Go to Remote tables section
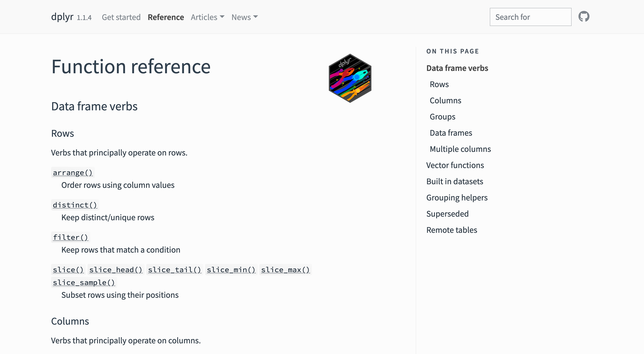This screenshot has width=644, height=354. point(452,230)
